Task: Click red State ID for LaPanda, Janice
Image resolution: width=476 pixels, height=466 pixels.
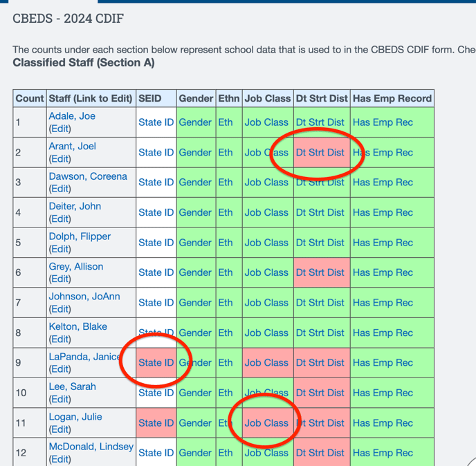Action: tap(156, 363)
